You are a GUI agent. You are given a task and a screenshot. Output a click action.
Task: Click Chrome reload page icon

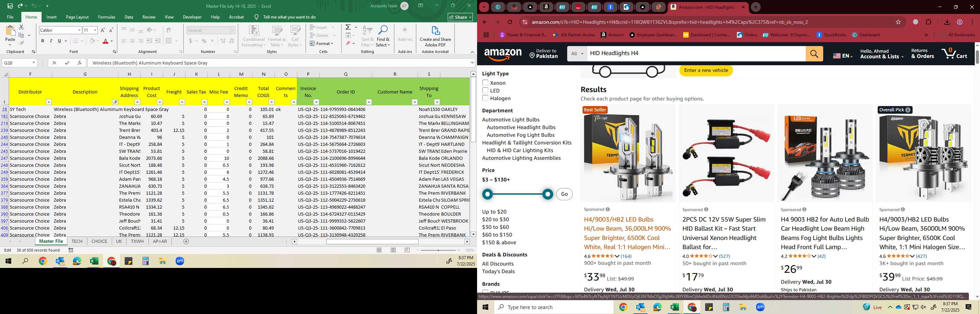coord(510,22)
